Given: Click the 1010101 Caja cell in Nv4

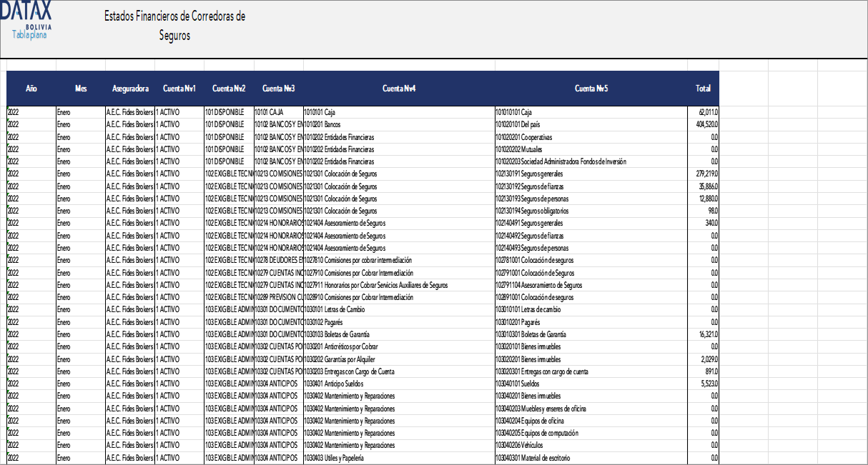Looking at the screenshot, I should tap(399, 112).
